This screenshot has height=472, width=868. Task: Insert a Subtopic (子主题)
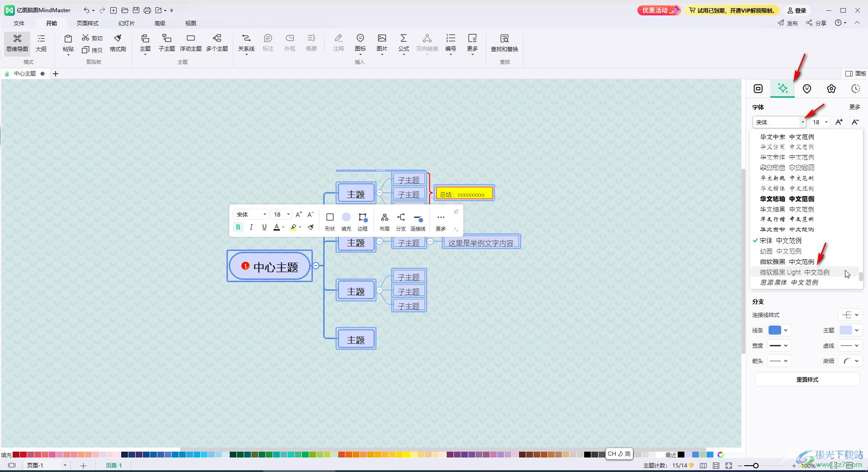167,43
